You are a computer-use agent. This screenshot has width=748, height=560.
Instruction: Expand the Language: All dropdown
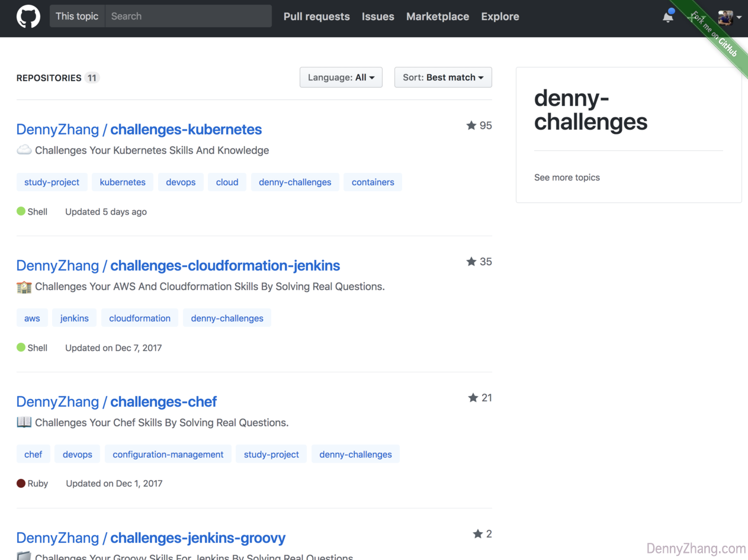coord(341,78)
